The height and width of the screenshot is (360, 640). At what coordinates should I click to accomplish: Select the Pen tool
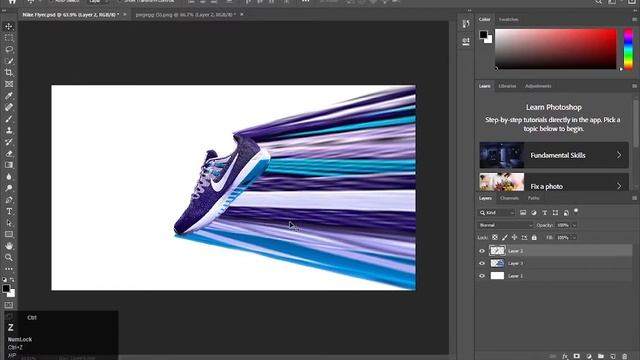coord(9,200)
